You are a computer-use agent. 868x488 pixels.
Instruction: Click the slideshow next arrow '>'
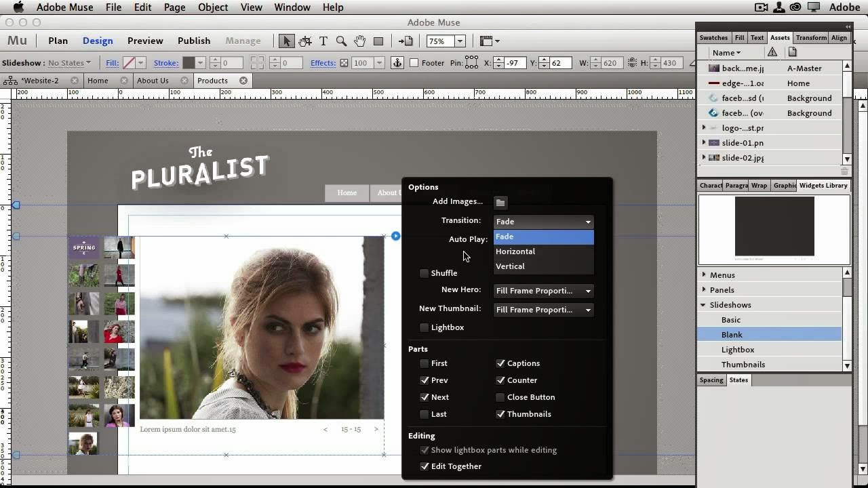[376, 429]
